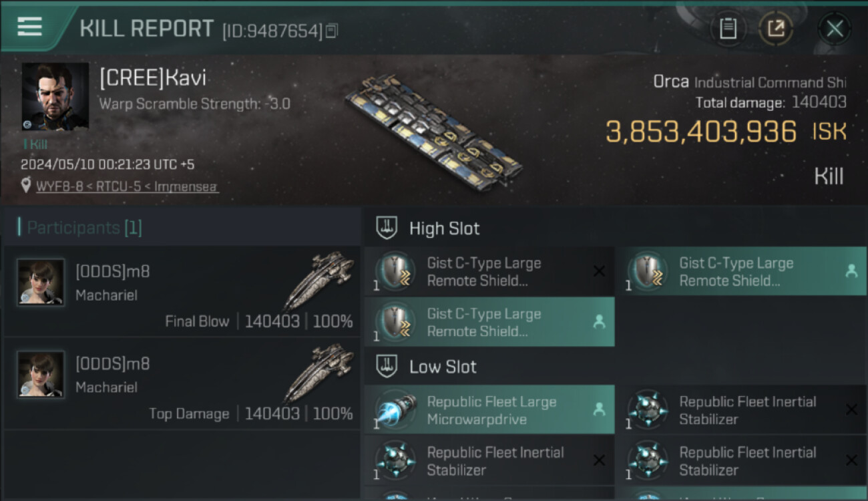868x501 pixels.
Task: Copy the kill report ID
Action: 332,31
